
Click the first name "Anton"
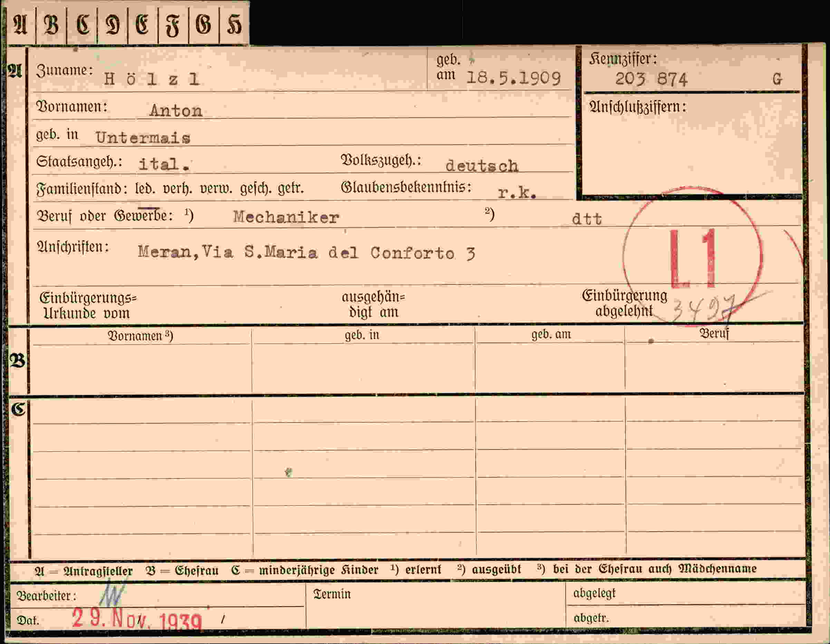coord(176,110)
